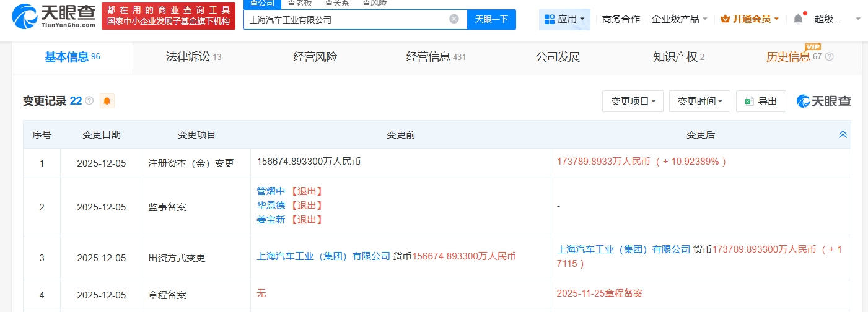Open the 企业级产品 dropdown menu
The image size is (868, 312).
[680, 19]
